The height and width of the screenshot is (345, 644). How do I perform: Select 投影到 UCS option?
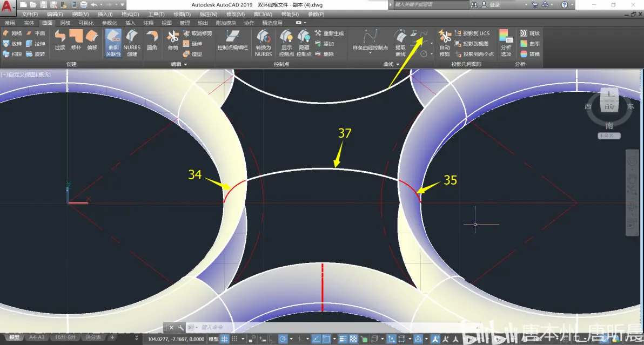tap(472, 33)
